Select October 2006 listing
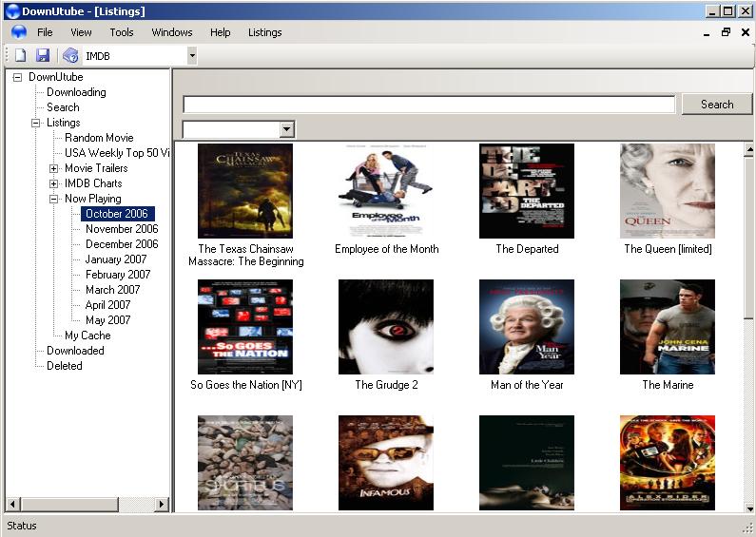This screenshot has height=537, width=756. pos(117,214)
